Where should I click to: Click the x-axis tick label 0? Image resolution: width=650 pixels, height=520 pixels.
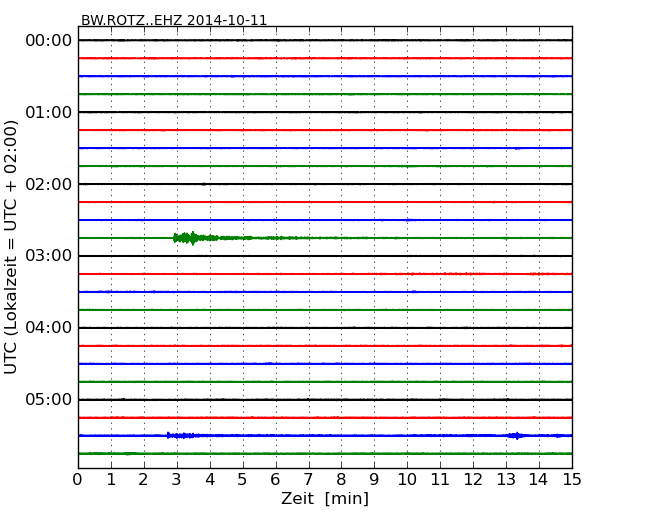tap(78, 480)
